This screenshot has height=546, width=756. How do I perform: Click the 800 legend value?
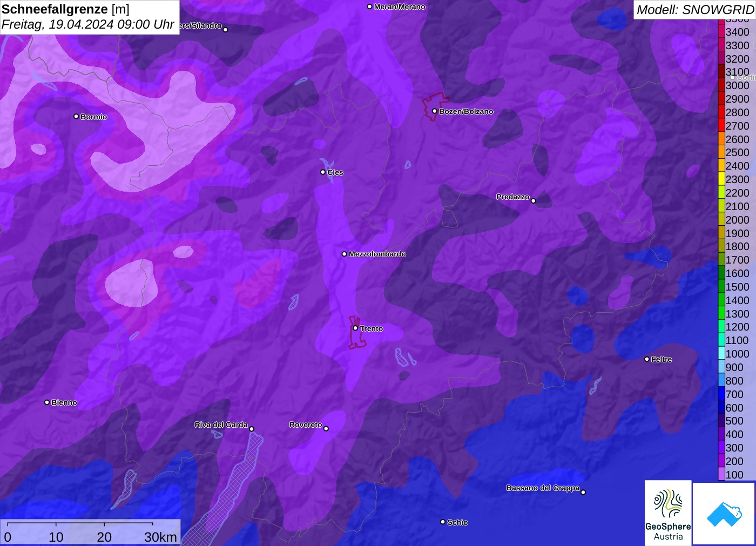(x=734, y=381)
